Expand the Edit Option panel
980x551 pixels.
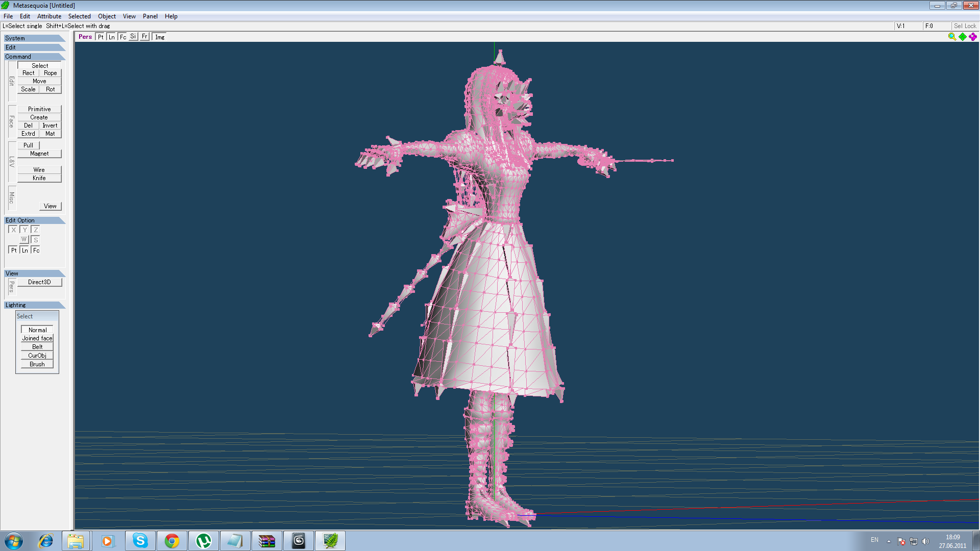click(x=20, y=220)
